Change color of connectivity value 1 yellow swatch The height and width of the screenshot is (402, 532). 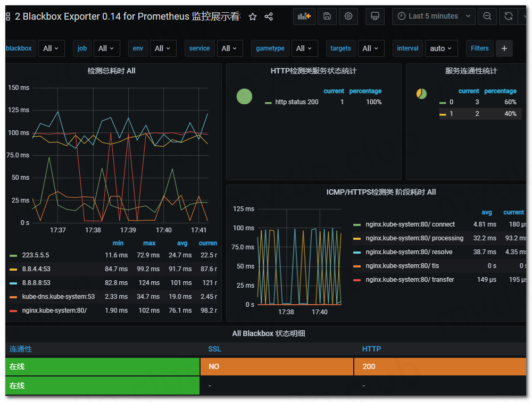tap(443, 115)
